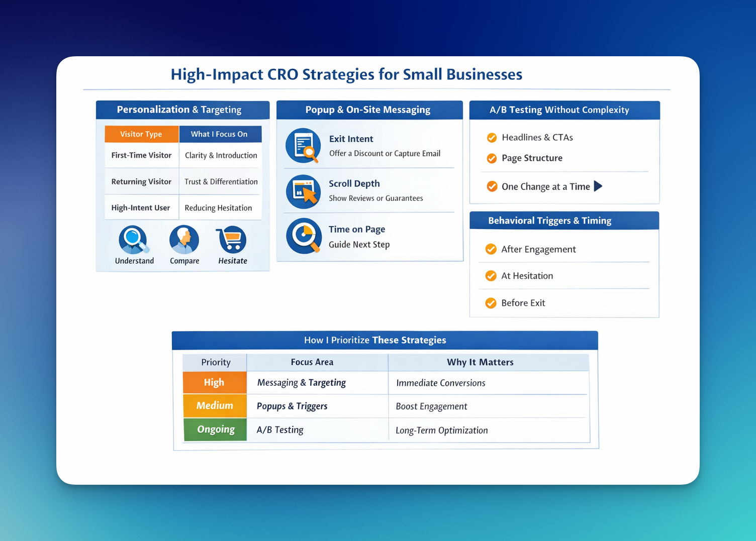
Task: Switch to the Visitor Type column header
Action: point(141,134)
